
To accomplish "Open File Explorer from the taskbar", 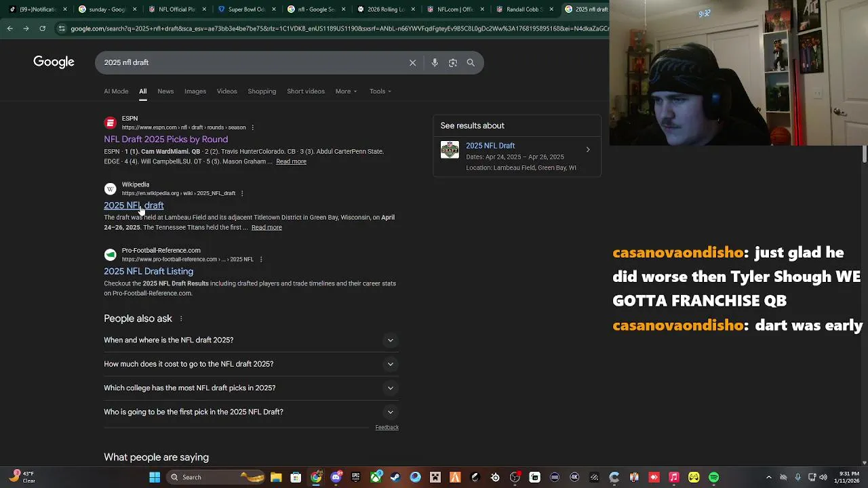I will [x=276, y=477].
